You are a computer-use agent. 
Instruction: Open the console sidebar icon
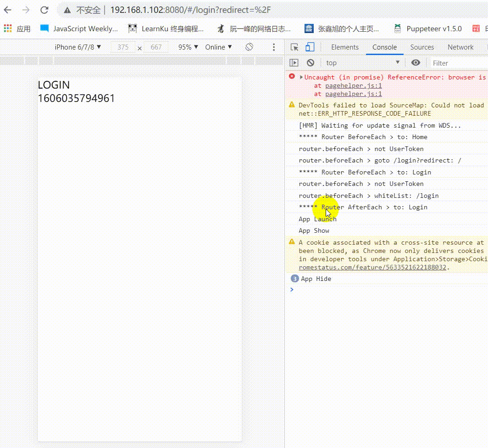pos(295,62)
